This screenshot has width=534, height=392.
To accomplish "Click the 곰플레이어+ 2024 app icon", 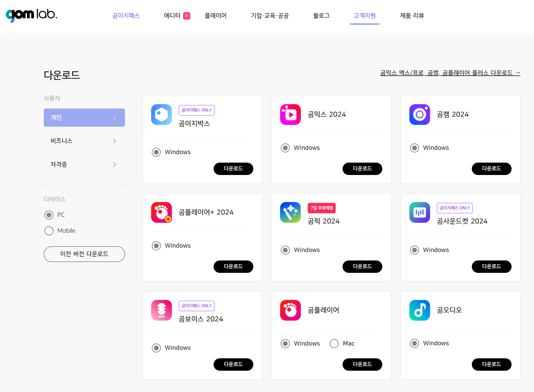I will pyautogui.click(x=161, y=212).
